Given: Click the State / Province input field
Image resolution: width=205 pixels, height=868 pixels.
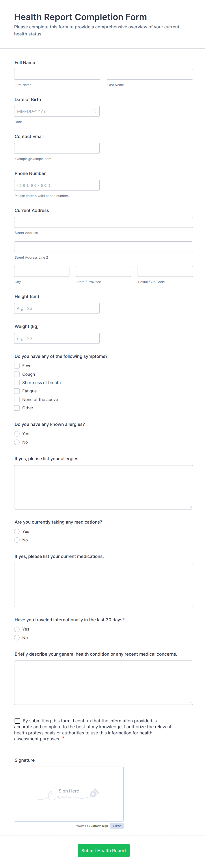Looking at the screenshot, I should (103, 271).
